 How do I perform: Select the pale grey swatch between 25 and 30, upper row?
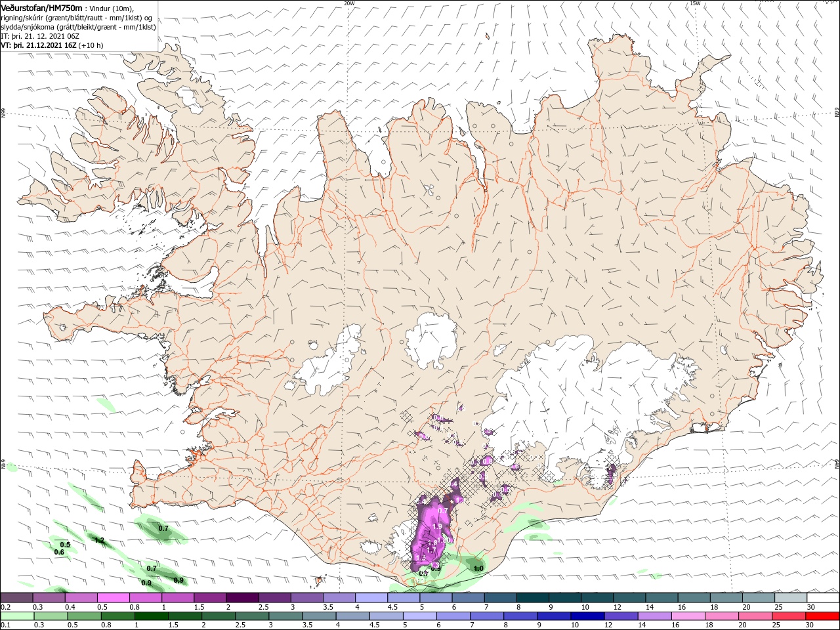pos(791,598)
